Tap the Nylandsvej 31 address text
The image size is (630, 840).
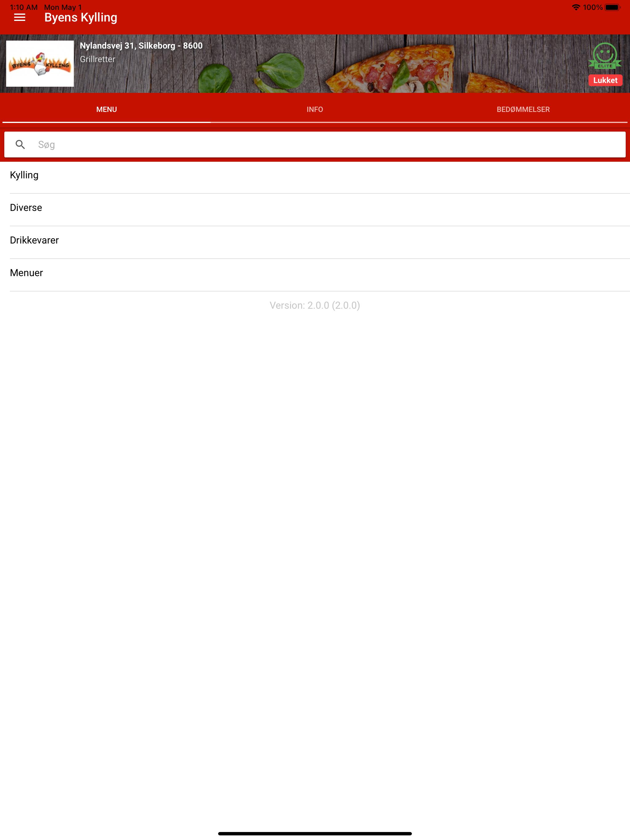point(141,46)
